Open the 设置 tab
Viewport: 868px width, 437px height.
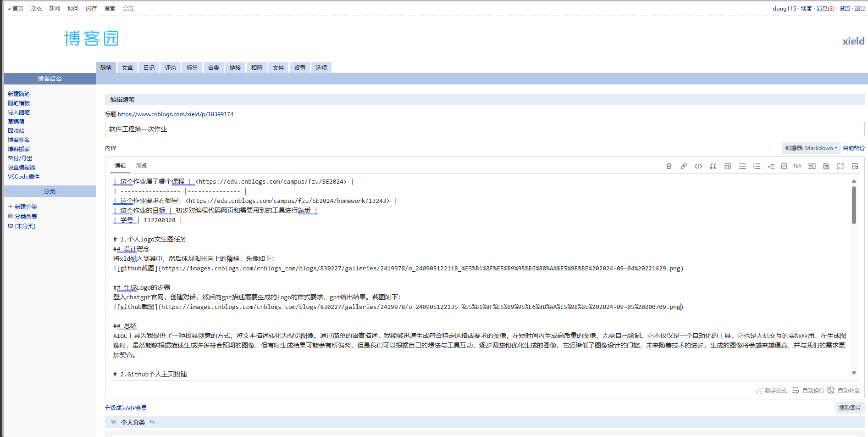[300, 67]
